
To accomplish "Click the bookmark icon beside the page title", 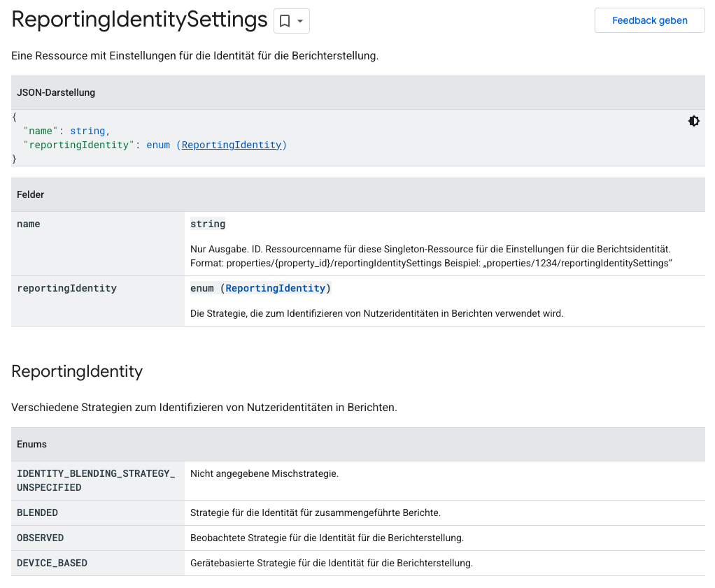I will [x=285, y=21].
